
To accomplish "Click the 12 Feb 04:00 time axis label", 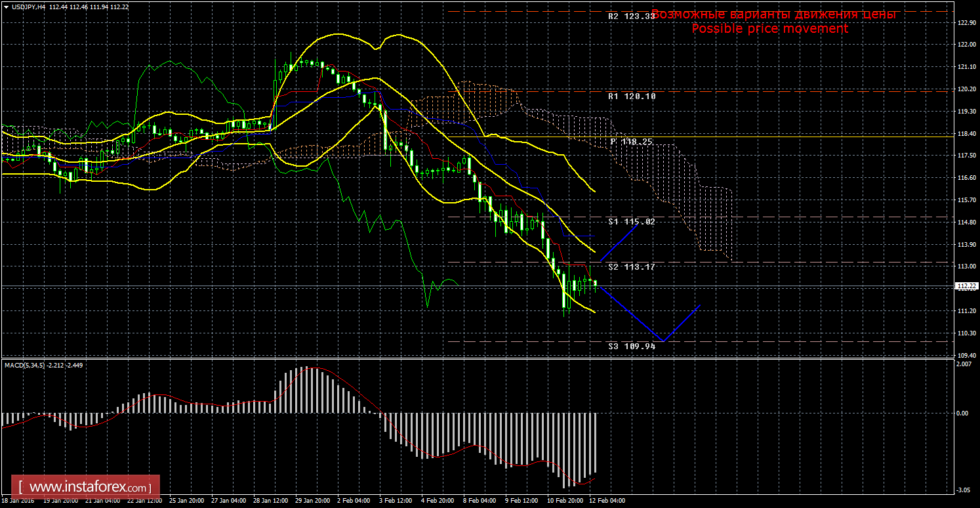I will [606, 500].
